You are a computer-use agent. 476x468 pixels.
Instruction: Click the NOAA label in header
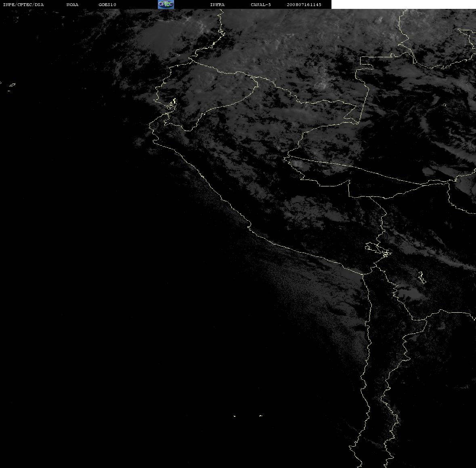pos(72,4)
